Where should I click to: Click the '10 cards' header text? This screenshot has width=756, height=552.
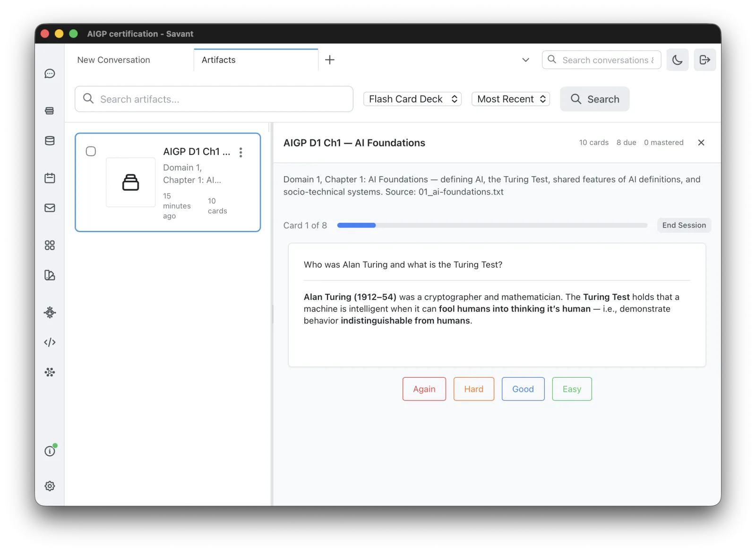(x=594, y=143)
